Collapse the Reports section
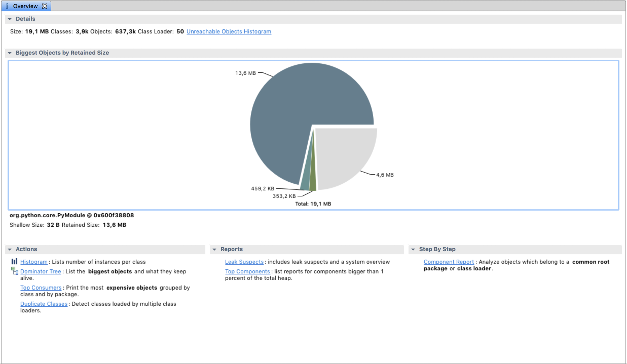The width and height of the screenshot is (627, 364). (x=215, y=249)
